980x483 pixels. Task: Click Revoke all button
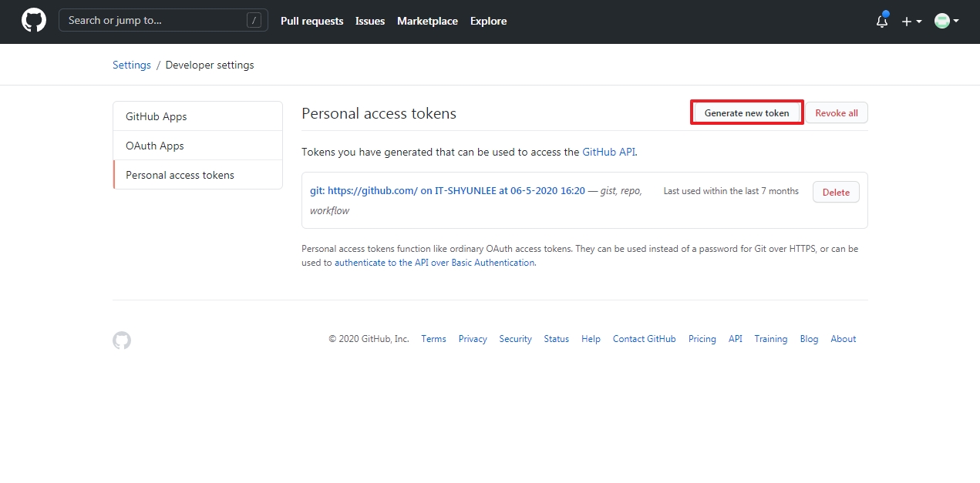(837, 112)
